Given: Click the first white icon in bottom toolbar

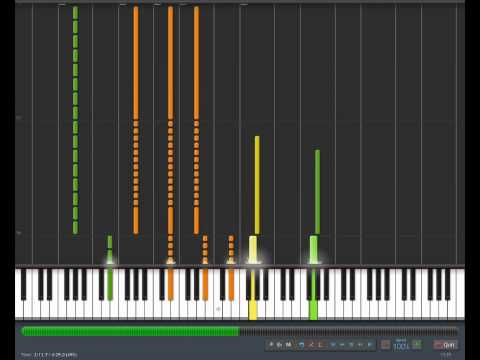Looking at the screenshot, I should coord(271,345).
